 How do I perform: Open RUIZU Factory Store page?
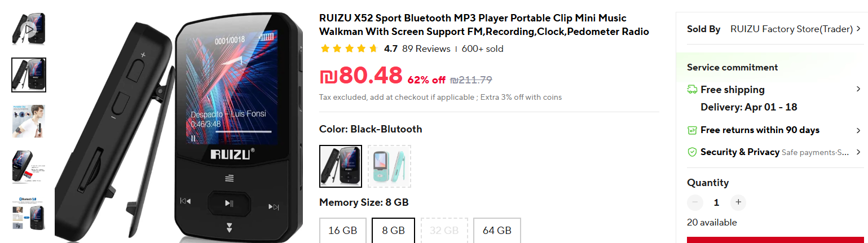point(791,29)
